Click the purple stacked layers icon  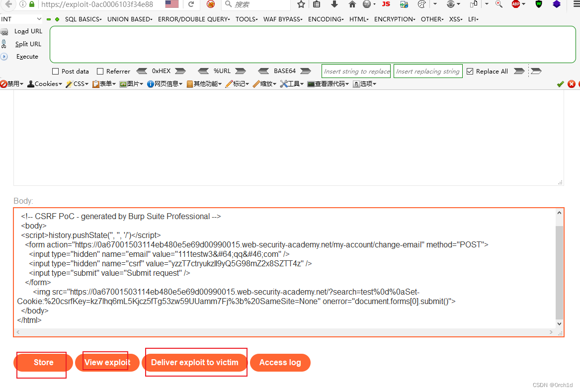556,4
